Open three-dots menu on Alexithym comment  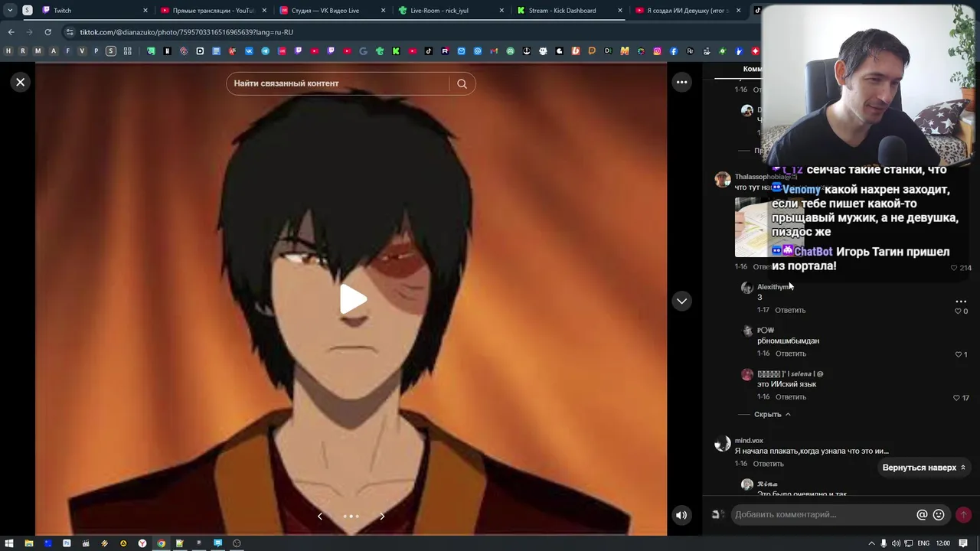(x=961, y=301)
